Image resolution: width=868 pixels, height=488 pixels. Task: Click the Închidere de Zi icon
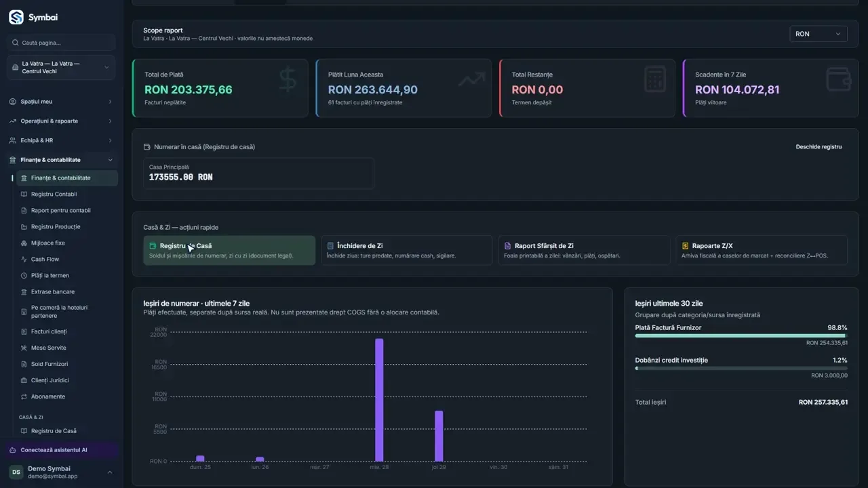pos(331,246)
